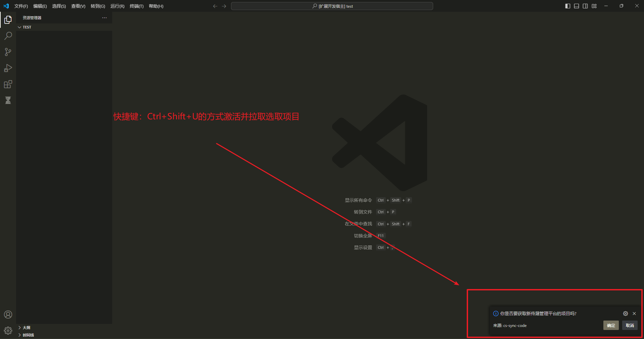Screen dimensions: 644x339
Task: Click the 资源管理器 panel title
Action: coord(32,18)
